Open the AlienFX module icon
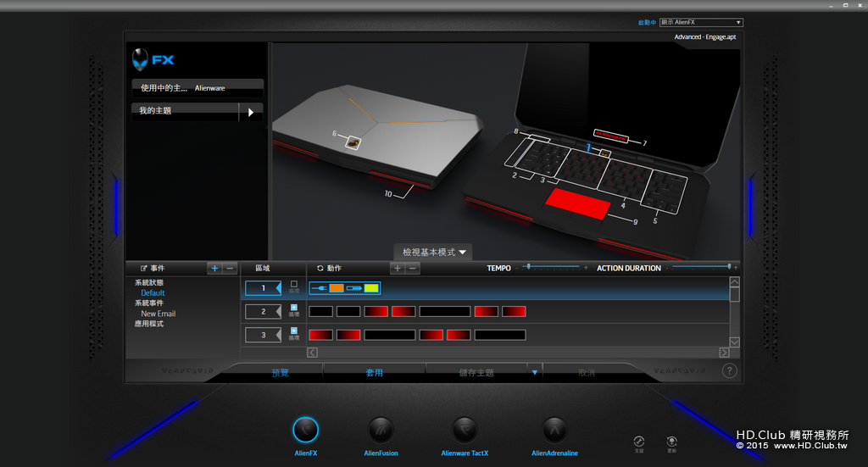 click(x=305, y=430)
